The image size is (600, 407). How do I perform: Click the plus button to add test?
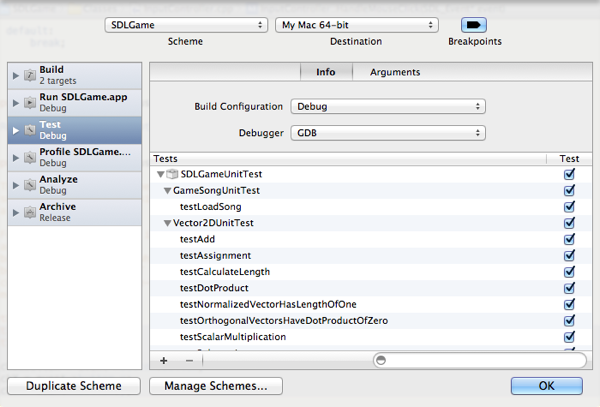[164, 359]
